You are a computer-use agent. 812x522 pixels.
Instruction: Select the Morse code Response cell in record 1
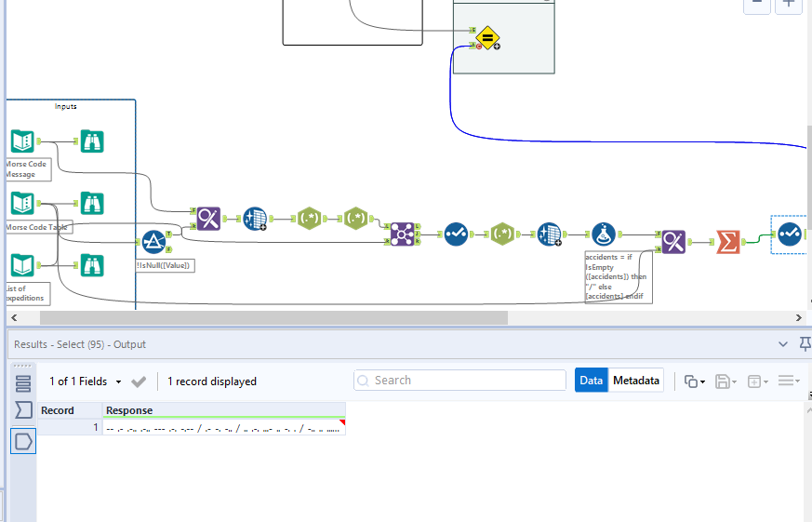[x=224, y=428]
